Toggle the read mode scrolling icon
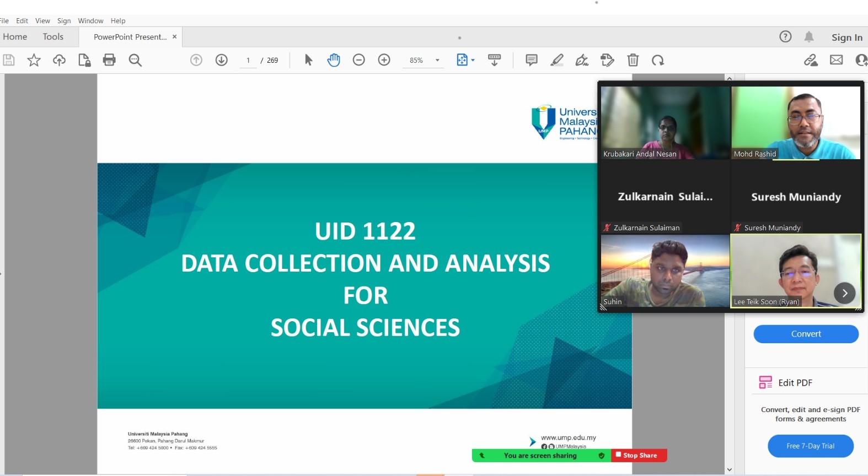 (495, 60)
